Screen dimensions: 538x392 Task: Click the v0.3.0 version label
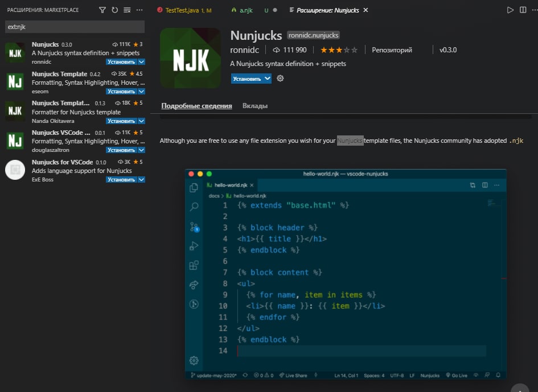click(448, 50)
